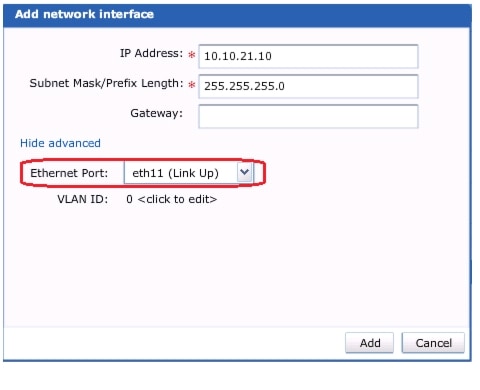Cancel the network interface dialog
Screen dimensions: 480x390
click(x=433, y=343)
